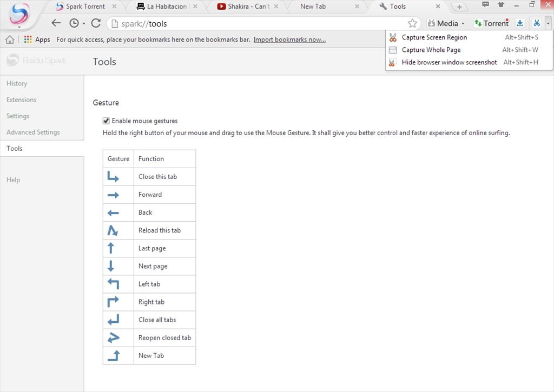Open the Torrent toolbar button
The width and height of the screenshot is (554, 392).
491,23
